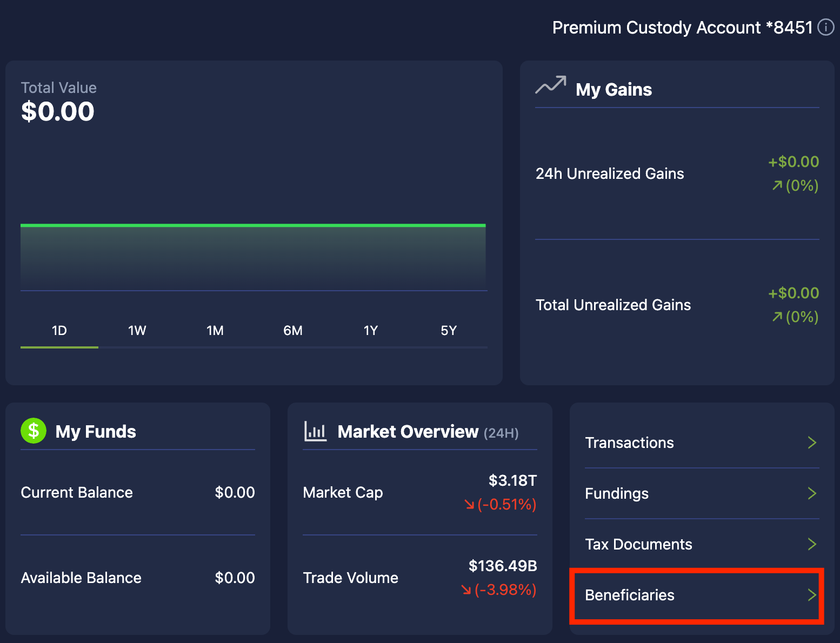Switch to the 5Y time range
This screenshot has width=840, height=643.
point(449,331)
